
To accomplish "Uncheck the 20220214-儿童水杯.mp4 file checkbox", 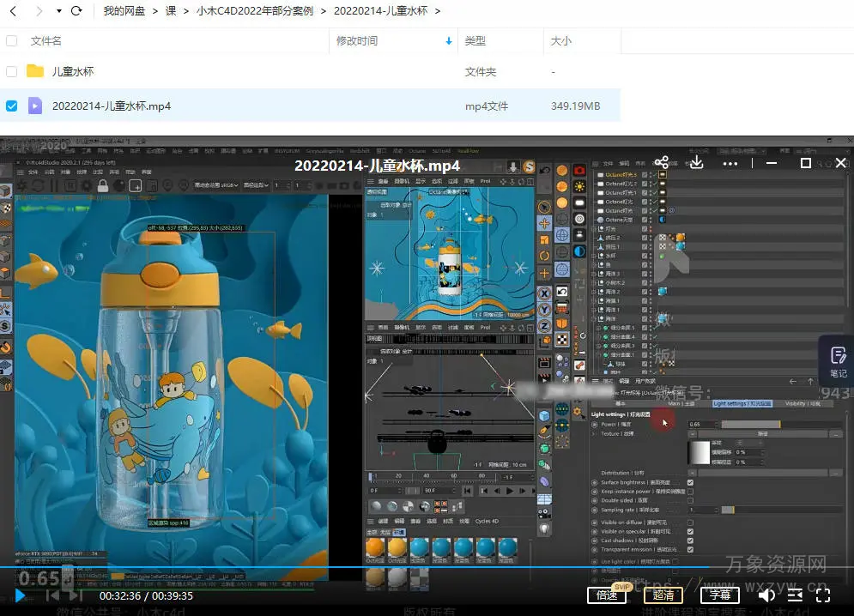I will point(12,106).
